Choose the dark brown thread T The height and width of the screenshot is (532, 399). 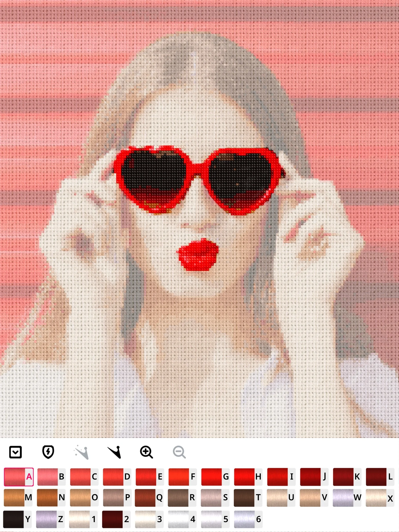pos(248,497)
